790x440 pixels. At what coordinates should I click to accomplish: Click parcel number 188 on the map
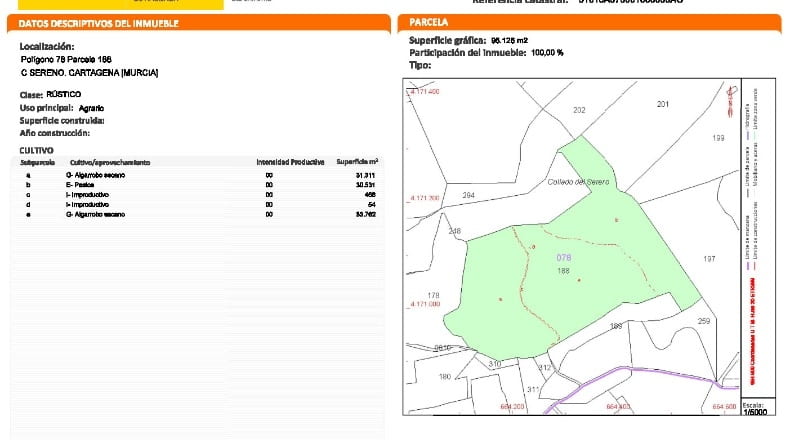pyautogui.click(x=563, y=271)
